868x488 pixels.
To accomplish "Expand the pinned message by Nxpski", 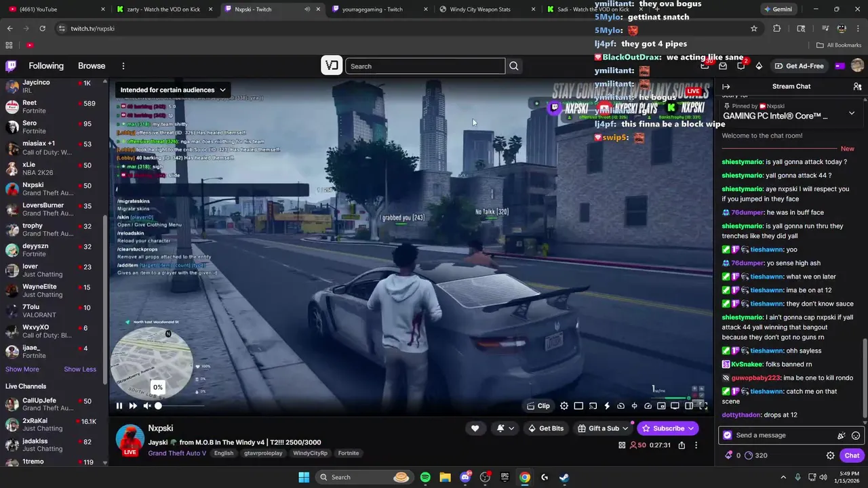I will [852, 113].
